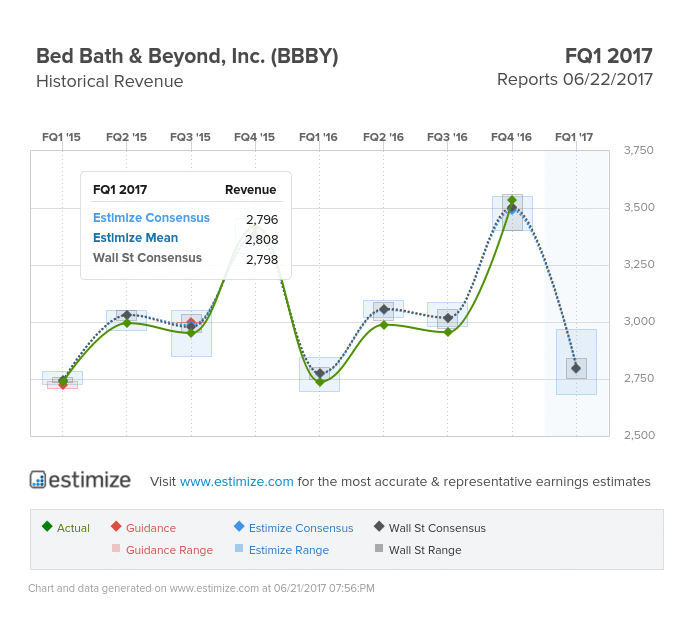Screen dimensions: 685x620
Task: Click the Guidance Range legend label
Action: point(170,550)
